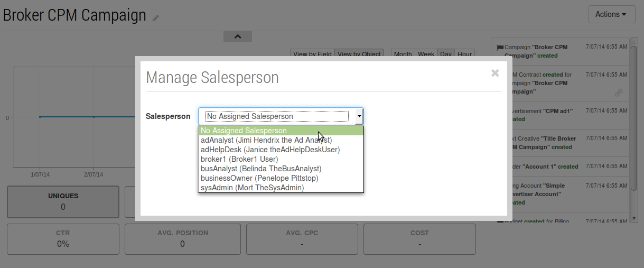Close the Manage Salesperson dialog
Screen dimensions: 644x268
495,73
